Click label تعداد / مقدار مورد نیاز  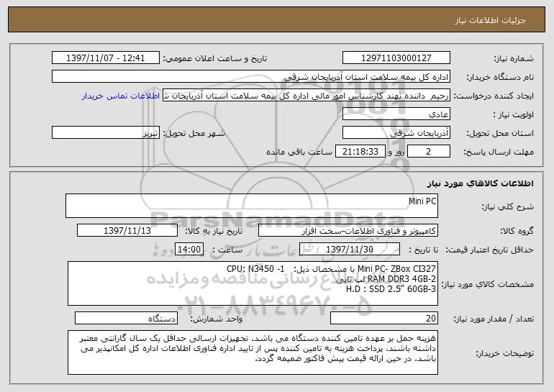494,319
